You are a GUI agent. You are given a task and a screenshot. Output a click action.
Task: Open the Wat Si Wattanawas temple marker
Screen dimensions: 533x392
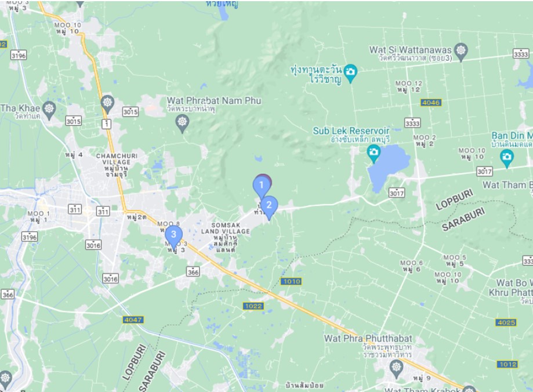[461, 52]
